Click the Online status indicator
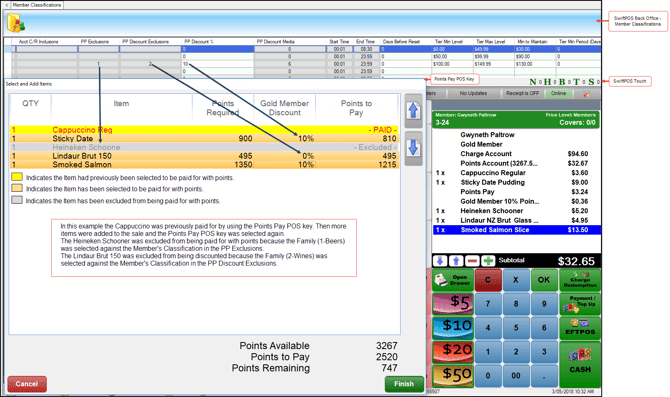Image resolution: width=670 pixels, height=397 pixels. pyautogui.click(x=558, y=94)
